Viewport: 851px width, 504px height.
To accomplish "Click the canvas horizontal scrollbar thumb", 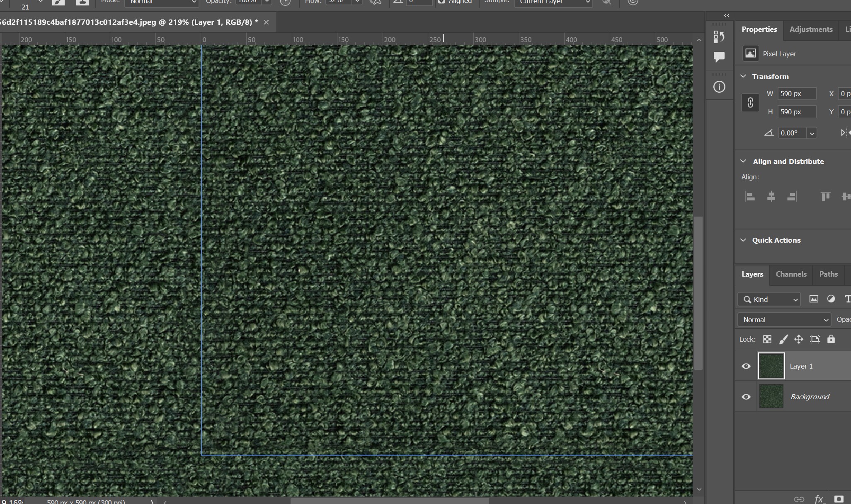I will coord(390,501).
